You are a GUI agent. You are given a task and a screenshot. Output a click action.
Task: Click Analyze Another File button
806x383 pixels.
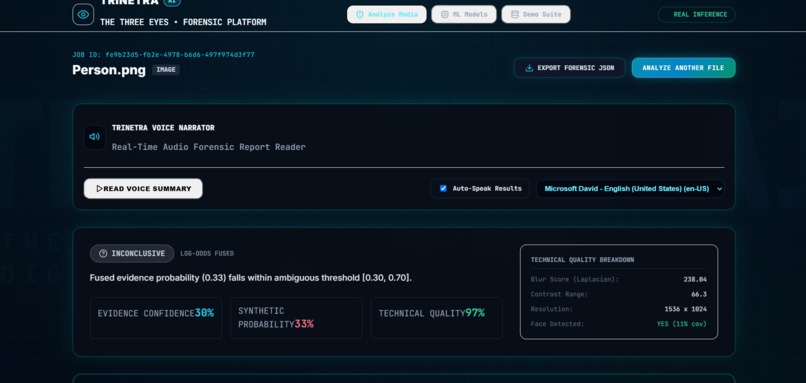point(684,68)
